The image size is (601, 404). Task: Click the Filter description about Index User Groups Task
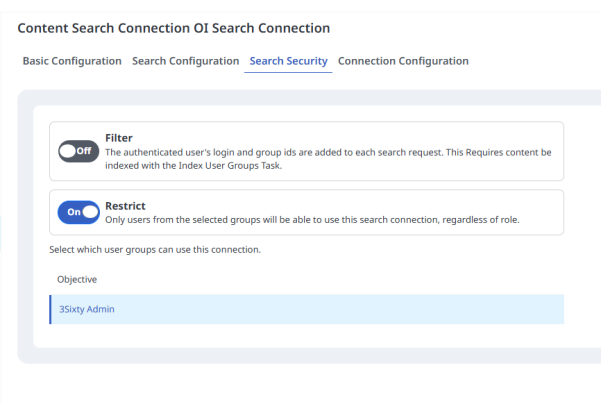pyautogui.click(x=328, y=157)
